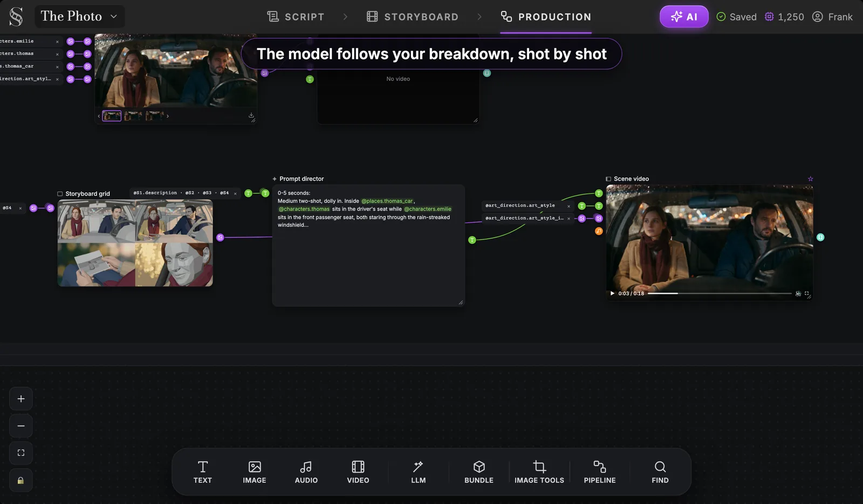Open the AI assistant button
863x504 pixels.
tap(684, 17)
